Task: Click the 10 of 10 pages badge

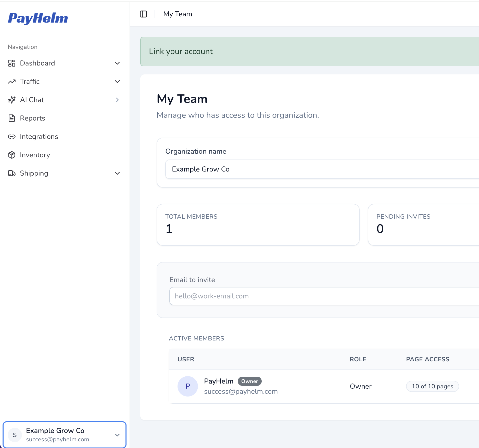Action: pyautogui.click(x=433, y=386)
